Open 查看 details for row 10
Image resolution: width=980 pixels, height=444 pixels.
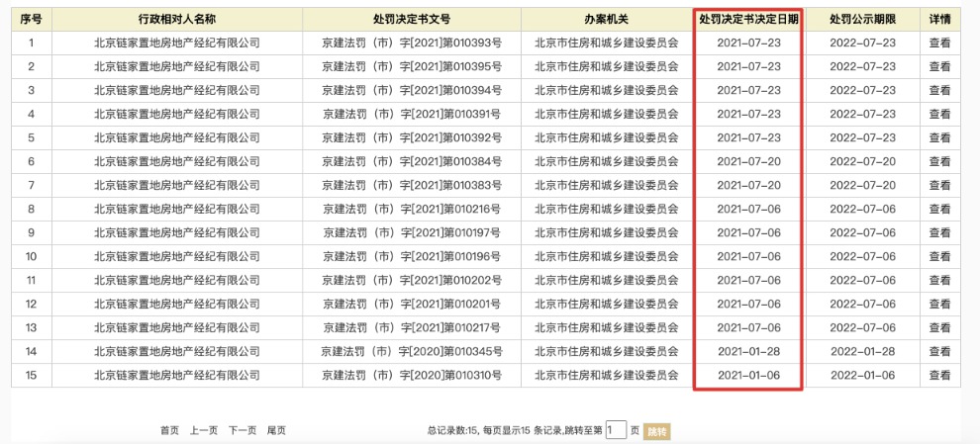pyautogui.click(x=939, y=257)
